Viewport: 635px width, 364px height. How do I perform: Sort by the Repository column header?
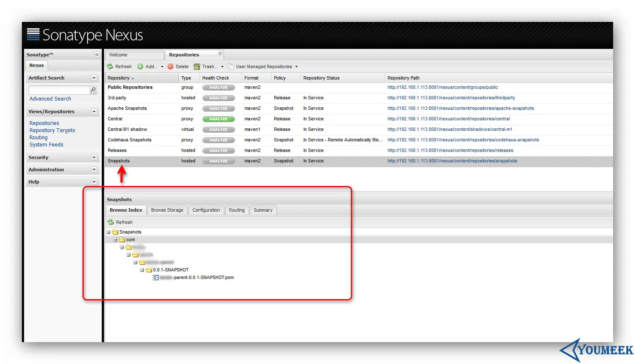[142, 78]
